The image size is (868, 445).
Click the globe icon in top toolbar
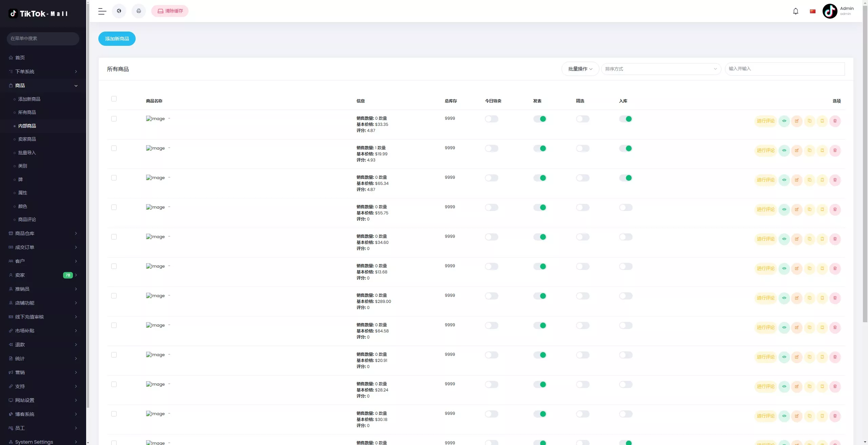(x=119, y=11)
